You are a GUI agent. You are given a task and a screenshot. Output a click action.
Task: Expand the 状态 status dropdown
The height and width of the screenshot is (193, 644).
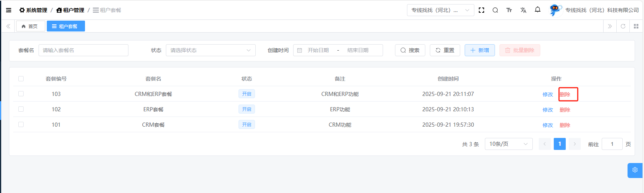coord(210,50)
